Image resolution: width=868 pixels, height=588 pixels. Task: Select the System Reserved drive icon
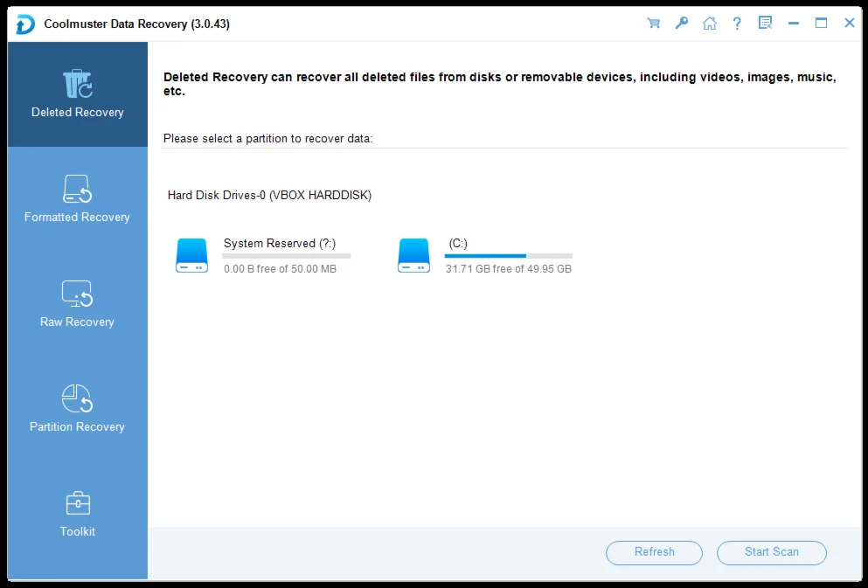[191, 255]
